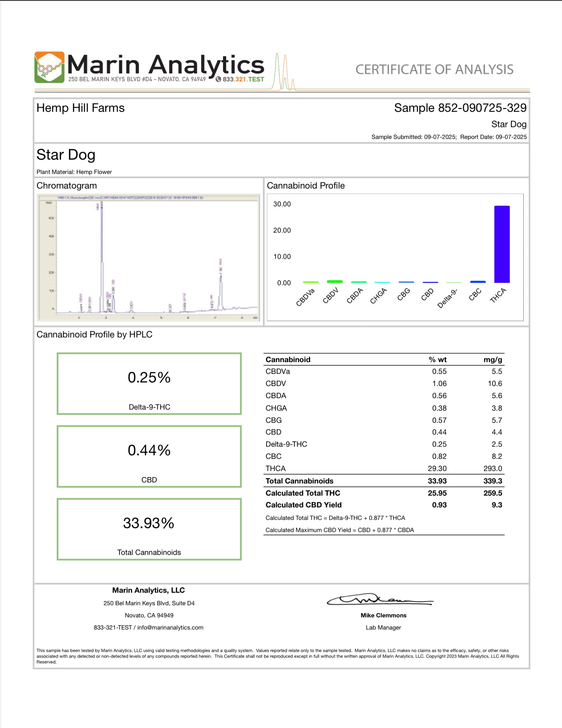Click the tall THCA bar in chart
The width and height of the screenshot is (562, 728).
pos(502,244)
